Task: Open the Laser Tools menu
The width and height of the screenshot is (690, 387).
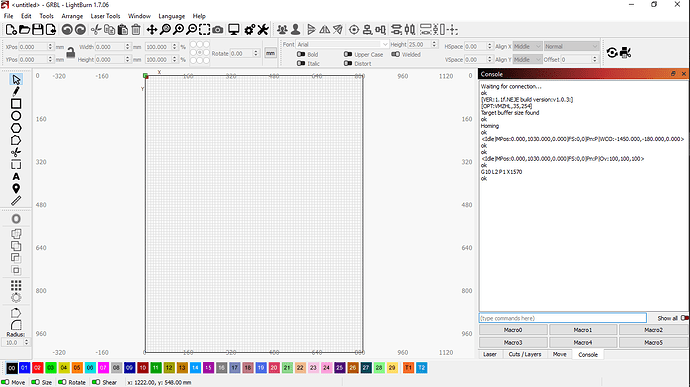Action: tap(105, 16)
